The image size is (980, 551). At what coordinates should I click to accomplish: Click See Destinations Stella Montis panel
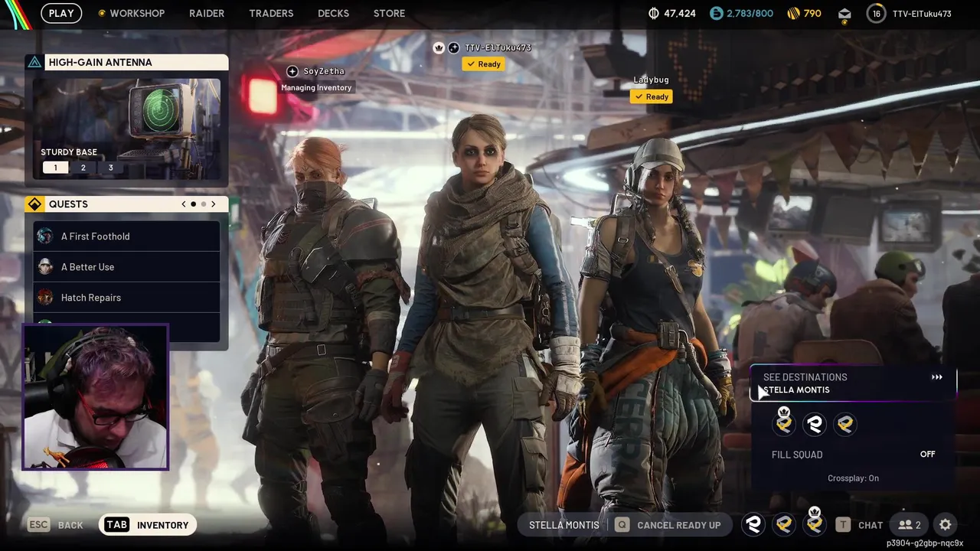tap(854, 383)
